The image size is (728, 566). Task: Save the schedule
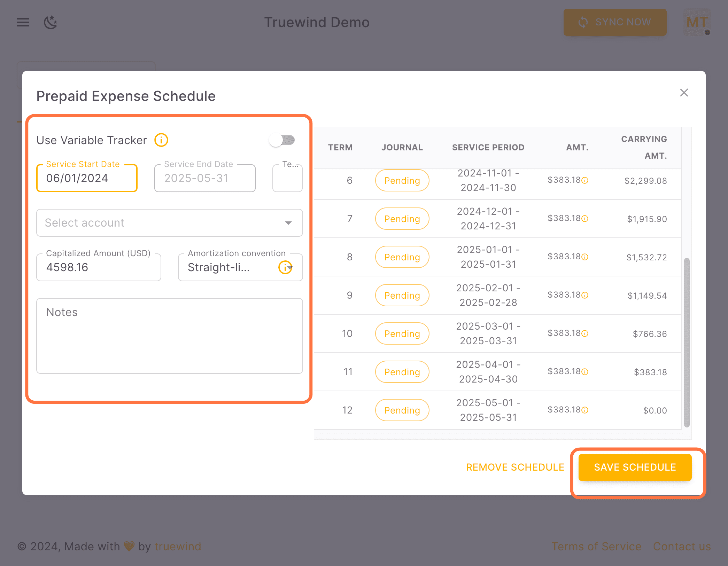(x=635, y=467)
